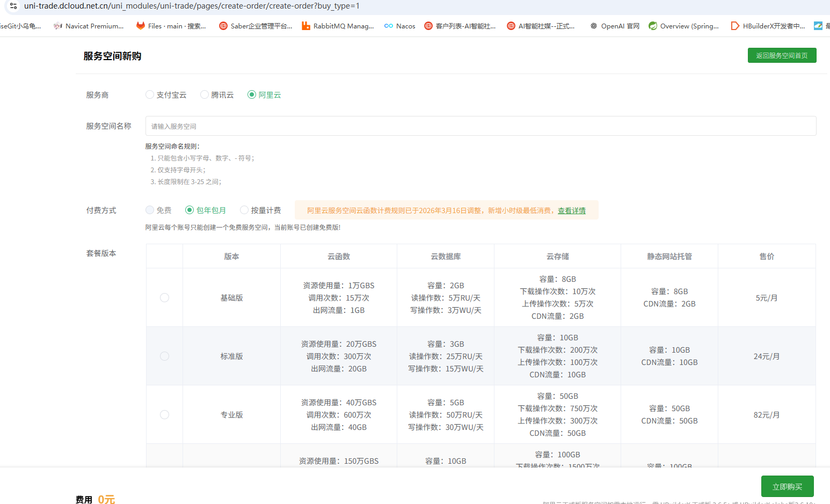Open the Navicat Premium bookmark
Viewport: 830px width, 504px height.
coord(89,26)
